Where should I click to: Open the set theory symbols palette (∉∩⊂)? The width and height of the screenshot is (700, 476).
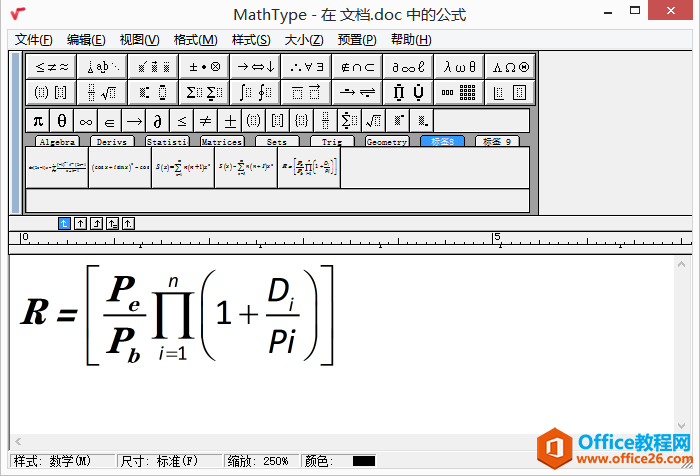click(357, 67)
